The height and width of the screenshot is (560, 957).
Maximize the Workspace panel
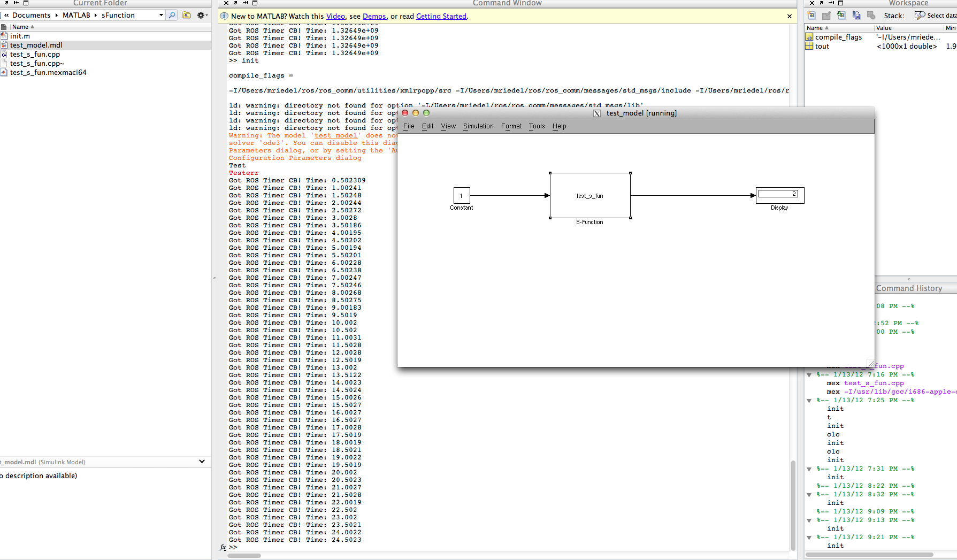[840, 3]
